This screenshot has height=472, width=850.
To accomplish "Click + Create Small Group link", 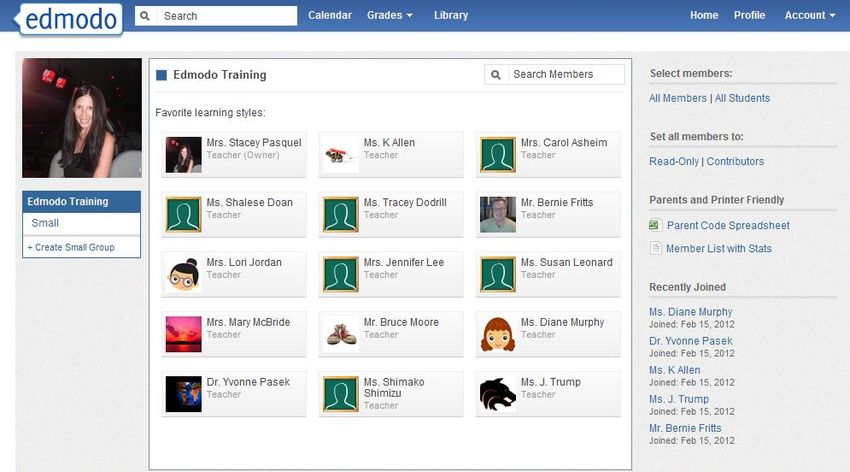I will 71,247.
